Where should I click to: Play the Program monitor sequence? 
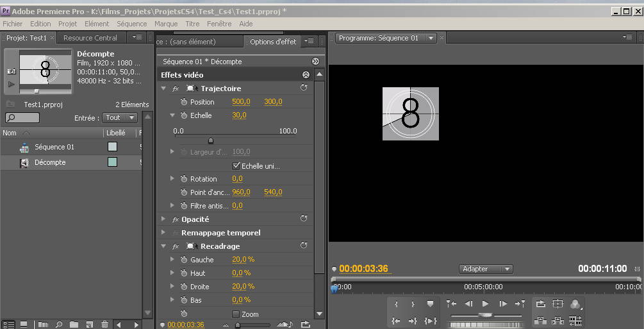pos(486,304)
